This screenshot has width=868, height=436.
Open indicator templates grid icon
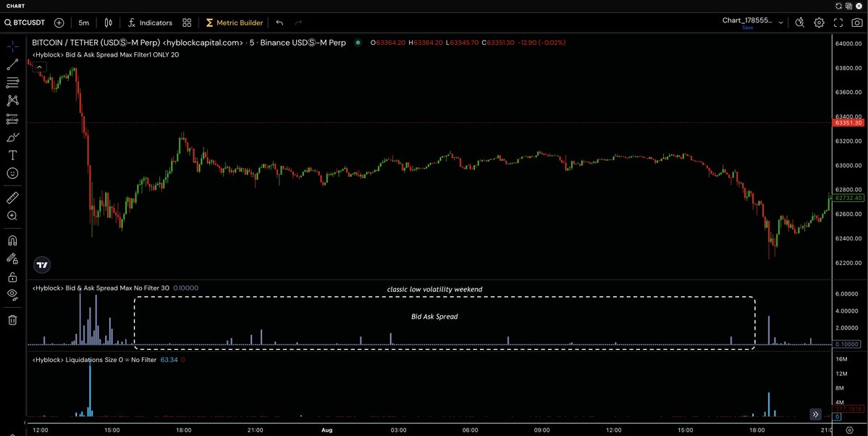click(187, 22)
